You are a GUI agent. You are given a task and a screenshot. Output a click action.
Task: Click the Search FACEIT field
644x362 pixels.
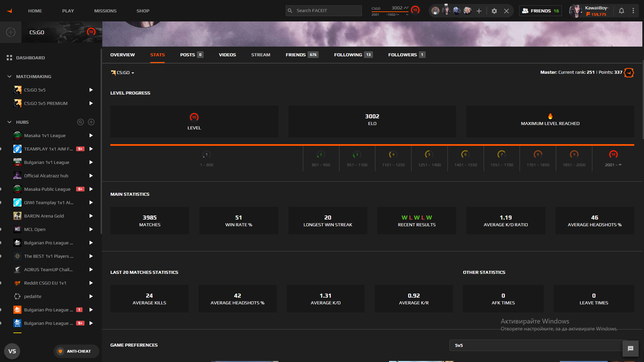coord(324,11)
